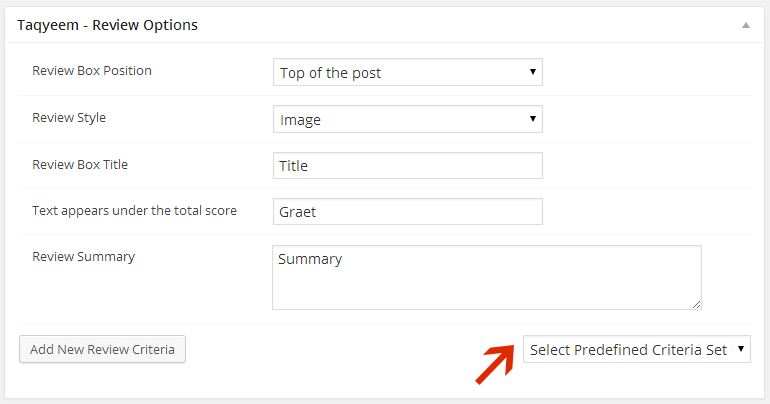
Task: Click the arrow on the "Image" select
Action: (533, 120)
